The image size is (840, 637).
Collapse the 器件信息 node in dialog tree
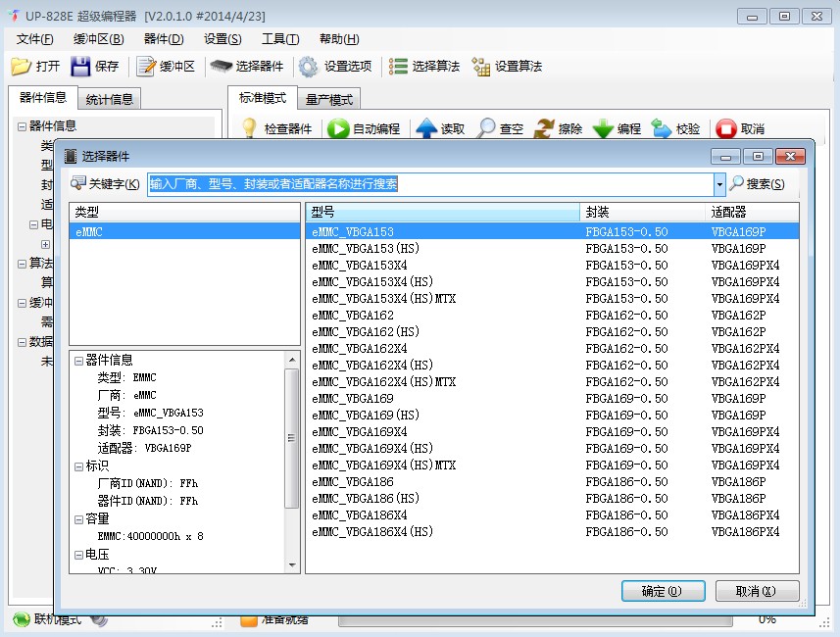tap(78, 361)
